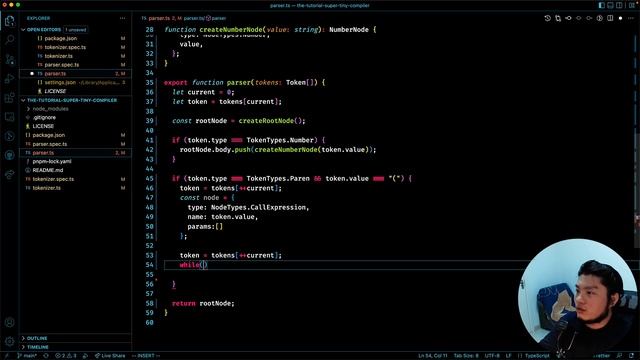Open the customize layout icon
The height and width of the screenshot is (360, 640).
[632, 5]
